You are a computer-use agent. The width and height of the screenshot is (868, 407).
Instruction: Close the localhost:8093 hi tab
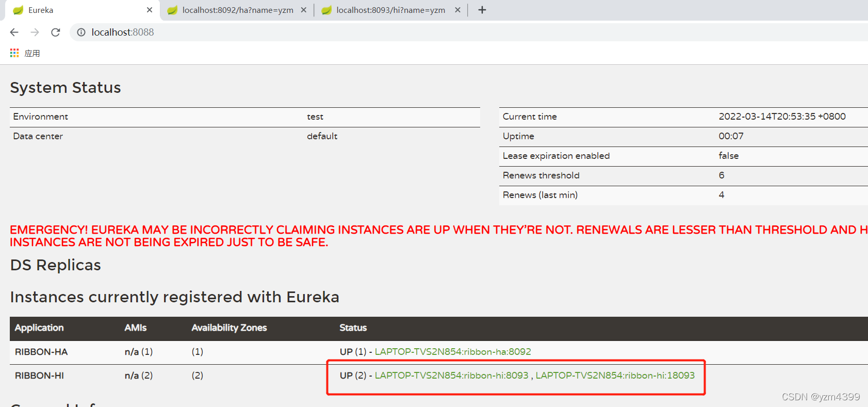[457, 10]
